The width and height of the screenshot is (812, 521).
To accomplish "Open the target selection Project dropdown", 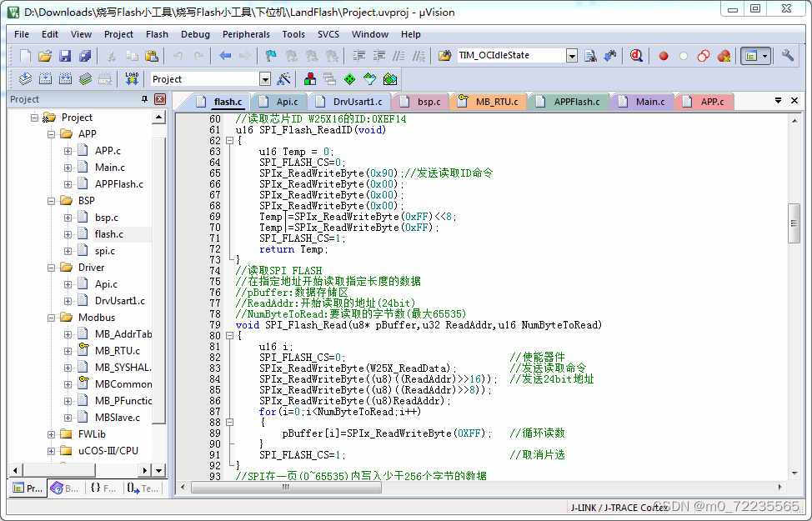I will point(265,79).
